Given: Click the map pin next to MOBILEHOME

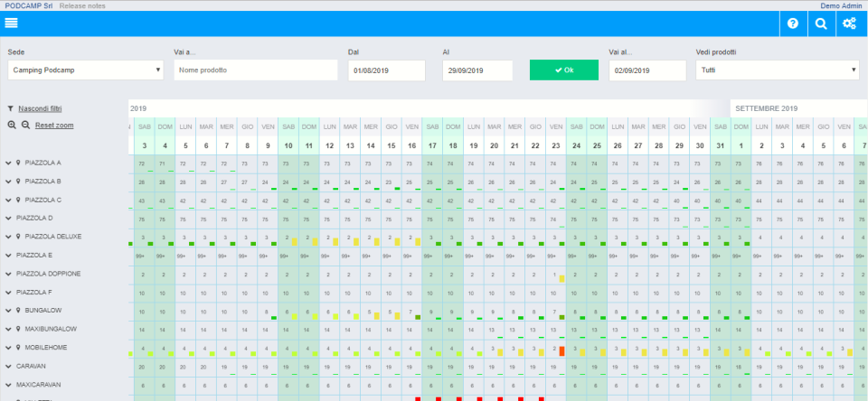Looking at the screenshot, I should coord(18,347).
